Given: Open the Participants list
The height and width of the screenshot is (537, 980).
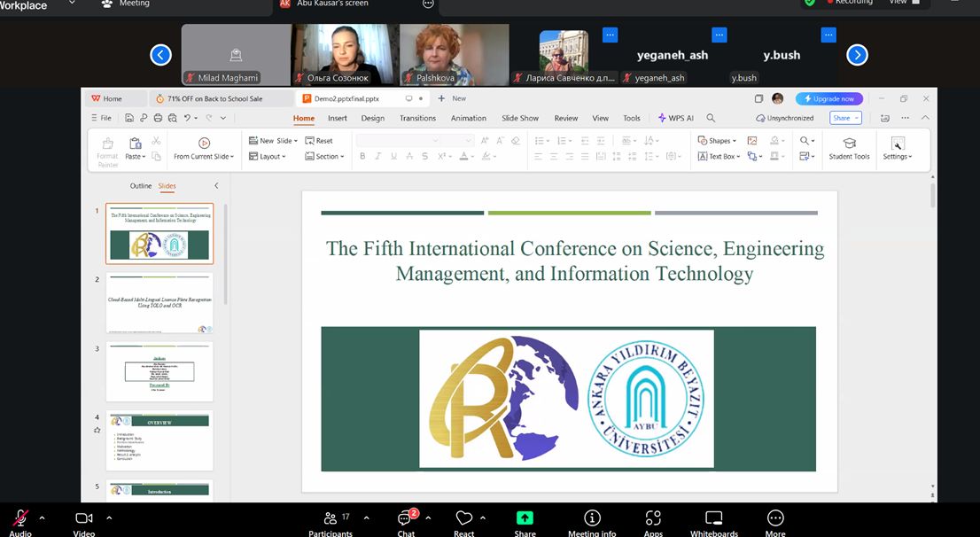Looking at the screenshot, I should (330, 520).
